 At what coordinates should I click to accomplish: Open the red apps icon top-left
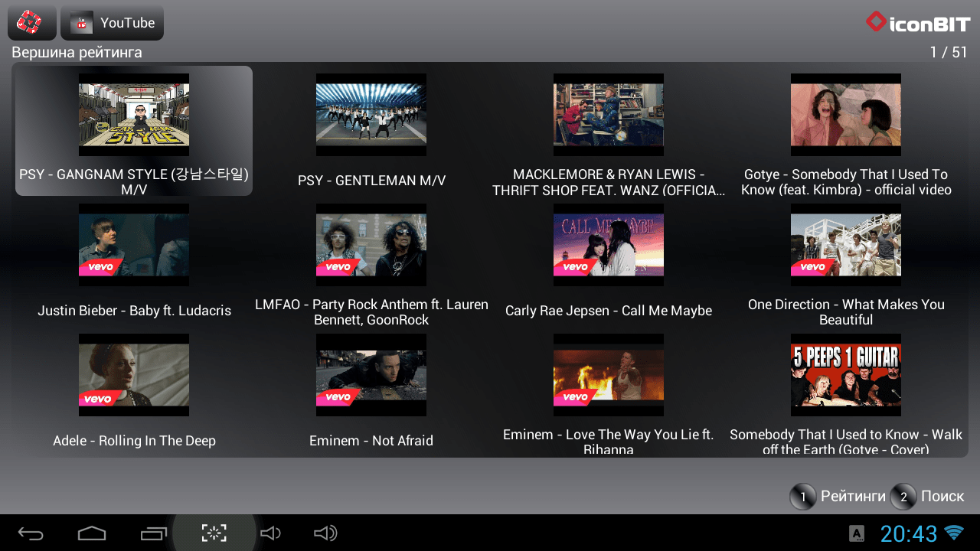(x=31, y=22)
